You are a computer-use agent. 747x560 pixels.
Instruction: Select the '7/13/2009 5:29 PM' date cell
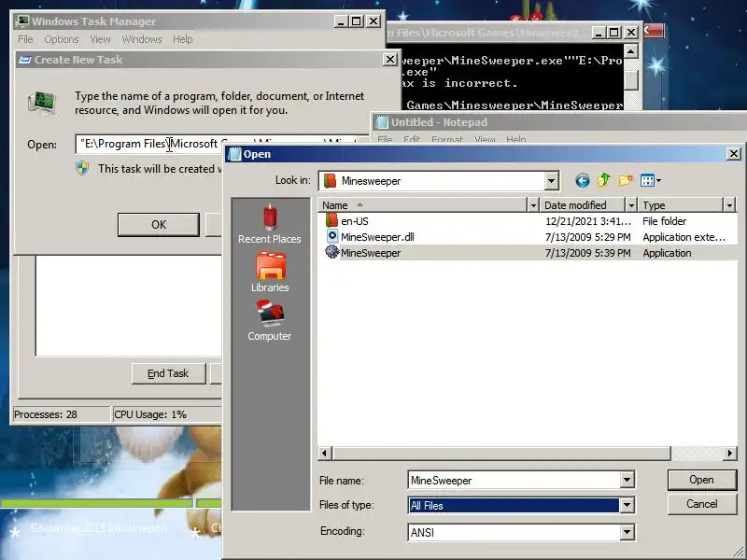pos(588,237)
